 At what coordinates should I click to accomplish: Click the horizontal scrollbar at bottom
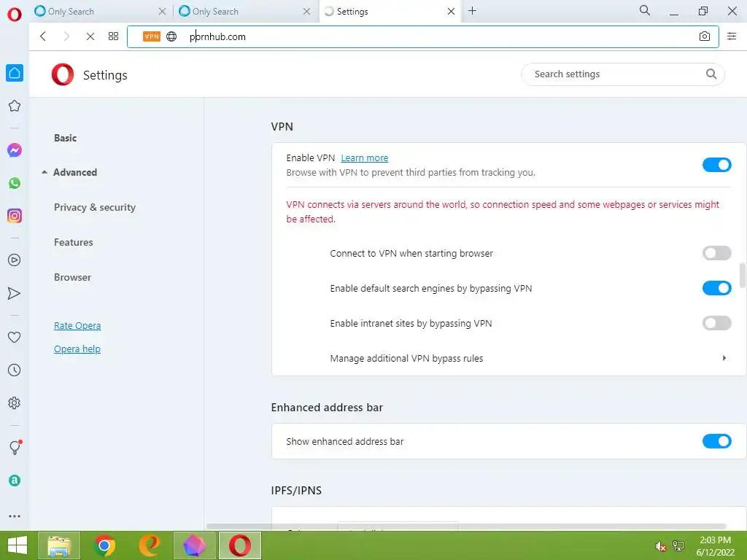[466, 526]
